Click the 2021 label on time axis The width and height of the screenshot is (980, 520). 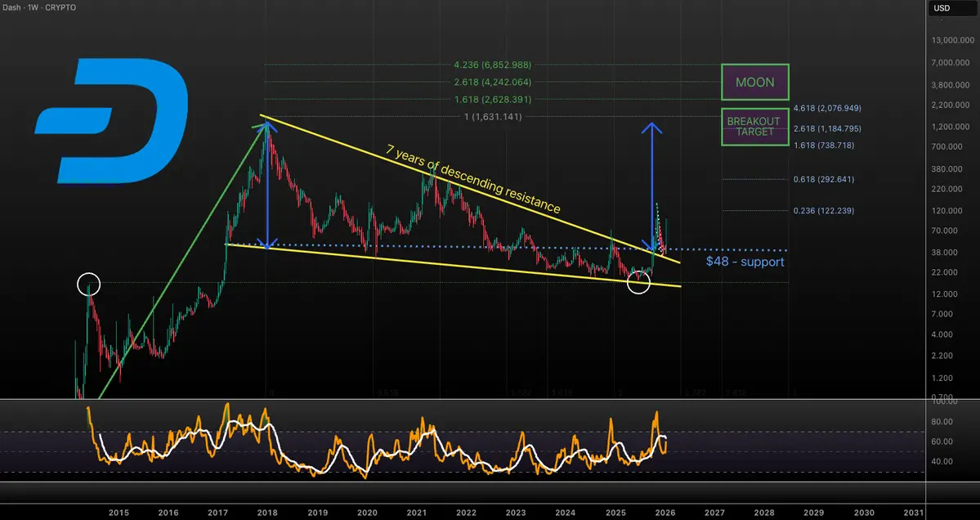click(x=417, y=513)
